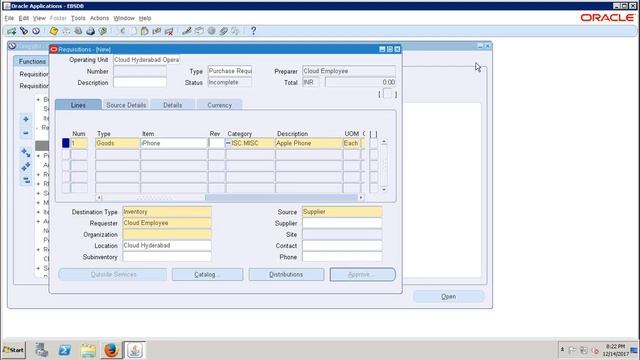This screenshot has width=640, height=360.
Task: Save the requisition with the Save icon
Action: (53, 31)
